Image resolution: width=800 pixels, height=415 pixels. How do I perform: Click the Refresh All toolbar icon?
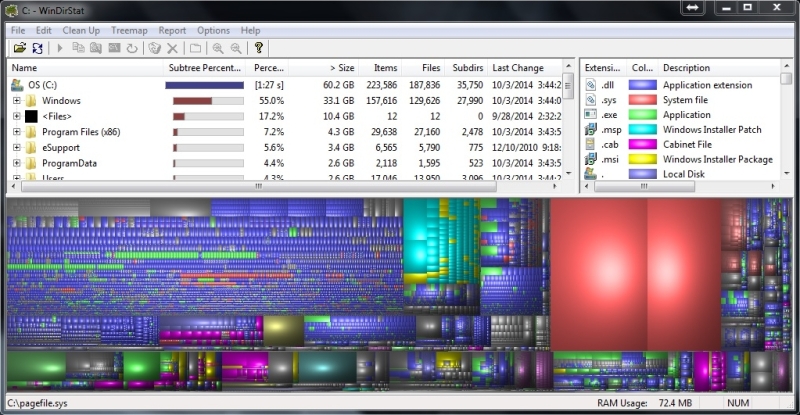tap(37, 48)
